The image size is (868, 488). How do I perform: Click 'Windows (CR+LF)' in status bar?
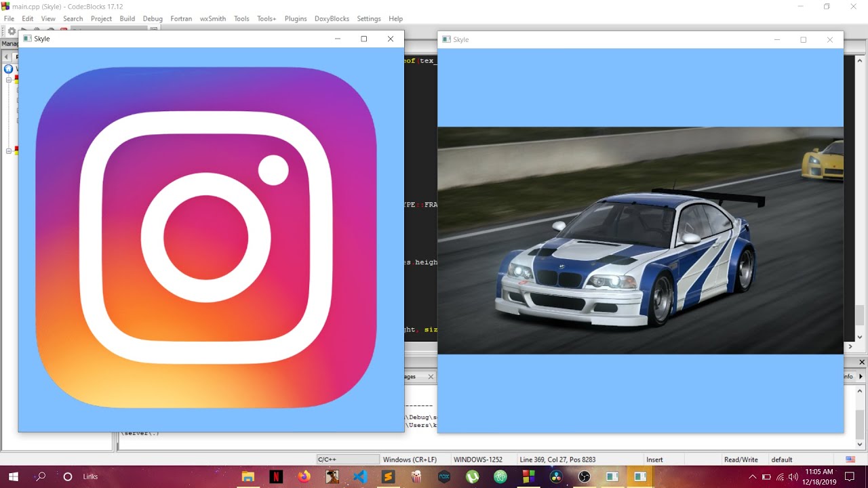tap(410, 460)
